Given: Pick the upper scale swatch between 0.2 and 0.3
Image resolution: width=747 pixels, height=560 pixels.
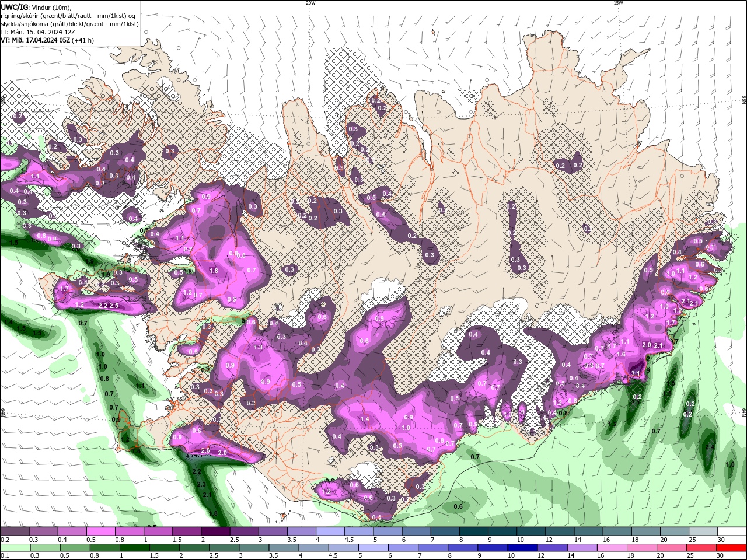Looking at the screenshot, I should click(15, 531).
